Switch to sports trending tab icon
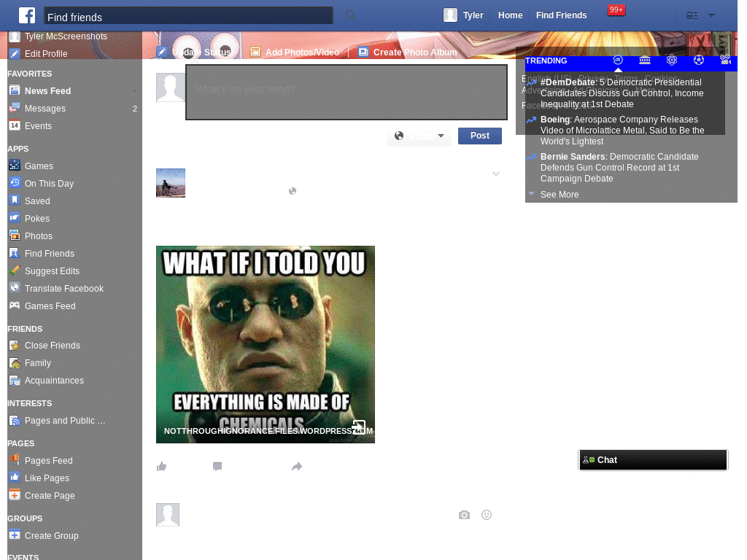This screenshot has height=560, width=747. coord(698,60)
